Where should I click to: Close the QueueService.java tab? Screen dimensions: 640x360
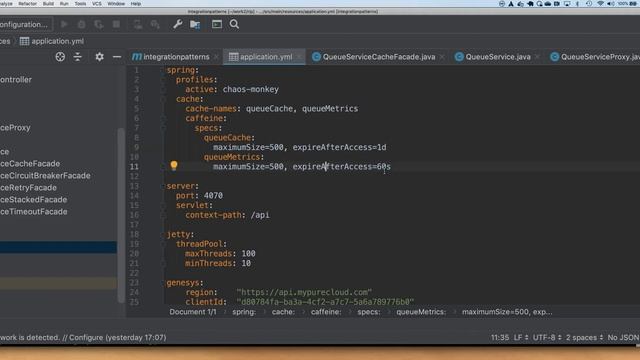[537, 57]
